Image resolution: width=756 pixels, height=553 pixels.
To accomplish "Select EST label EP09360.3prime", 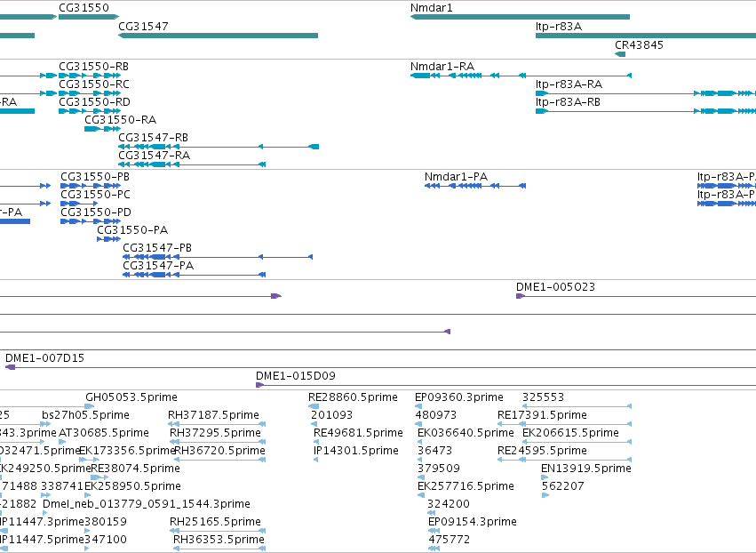I will [459, 397].
